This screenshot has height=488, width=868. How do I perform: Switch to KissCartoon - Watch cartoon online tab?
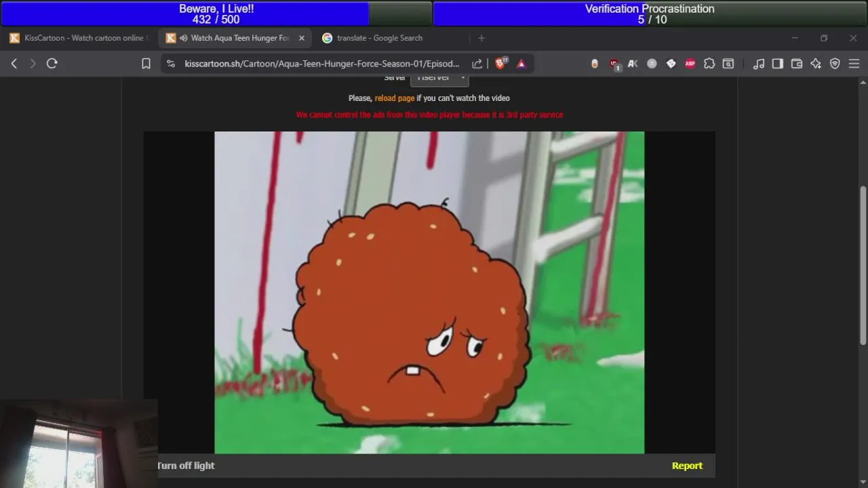pos(79,38)
